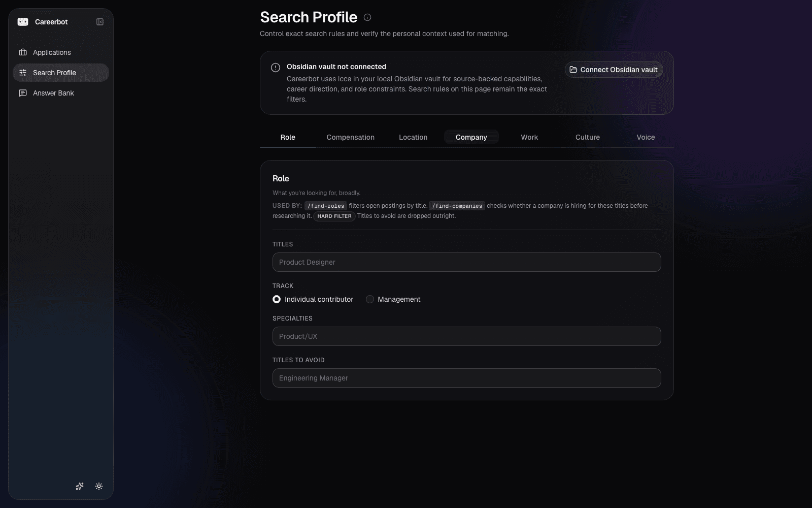The height and width of the screenshot is (508, 812).
Task: Click the /find-companies command tag
Action: (457, 206)
